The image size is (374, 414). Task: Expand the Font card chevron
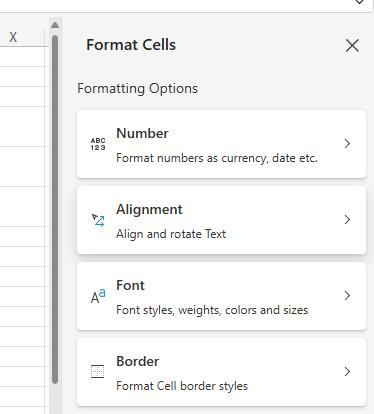tap(347, 296)
